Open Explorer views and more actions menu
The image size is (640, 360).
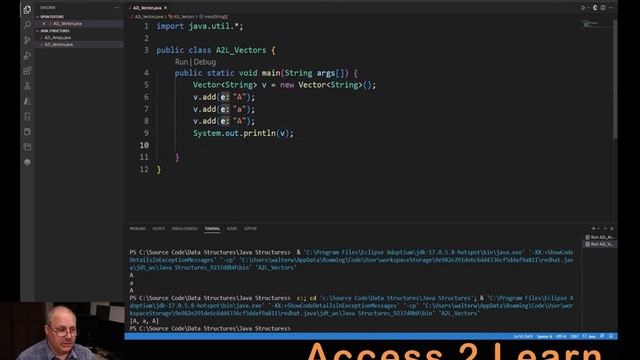click(117, 7)
